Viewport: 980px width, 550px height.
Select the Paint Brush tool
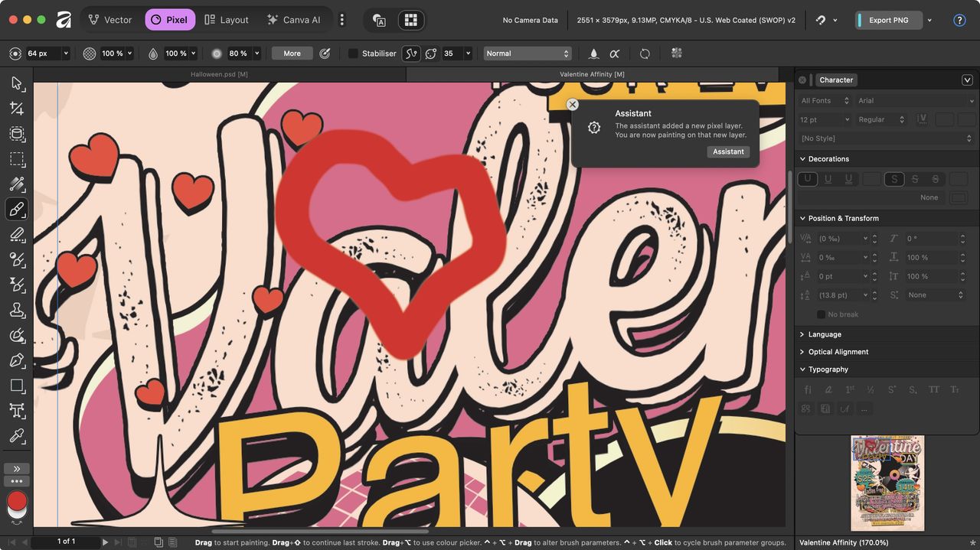(17, 209)
